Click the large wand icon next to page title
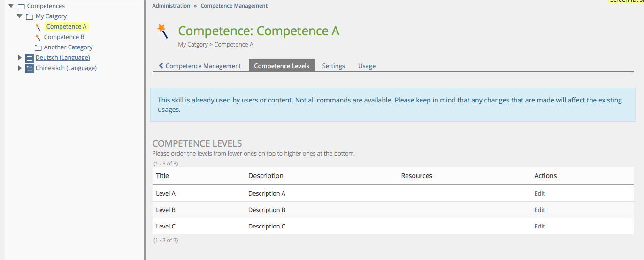 pyautogui.click(x=162, y=32)
